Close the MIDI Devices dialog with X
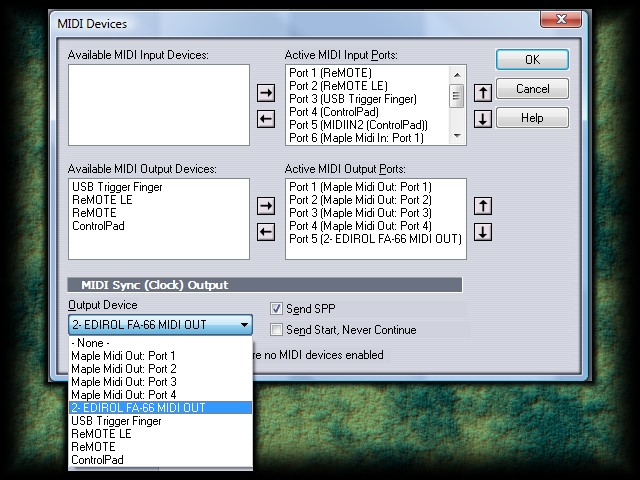The image size is (640, 480). 561,19
